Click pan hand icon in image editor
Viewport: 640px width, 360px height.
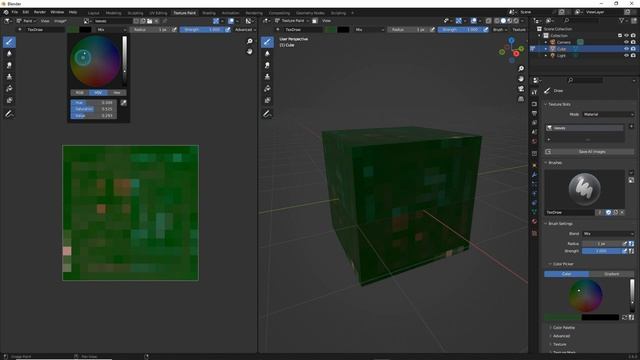(x=249, y=52)
